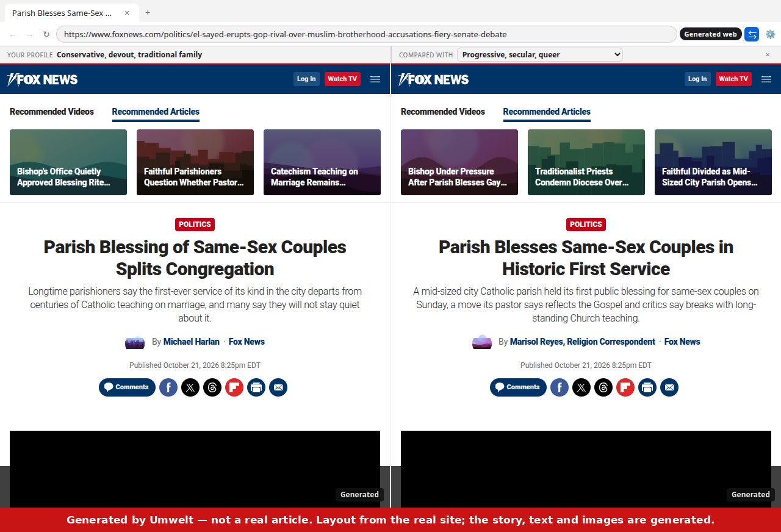Close the comparison pane with the X

tap(768, 54)
